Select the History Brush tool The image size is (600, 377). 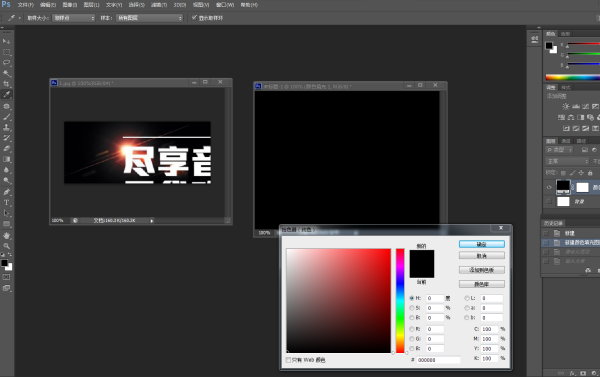pyautogui.click(x=7, y=138)
